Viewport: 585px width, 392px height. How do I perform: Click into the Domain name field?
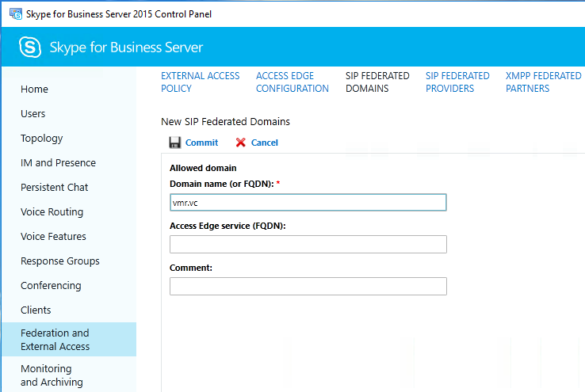[x=308, y=203]
